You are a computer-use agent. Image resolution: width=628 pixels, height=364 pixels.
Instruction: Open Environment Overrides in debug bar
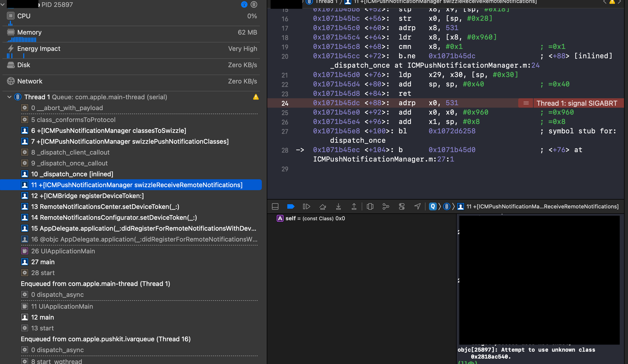coord(402,206)
